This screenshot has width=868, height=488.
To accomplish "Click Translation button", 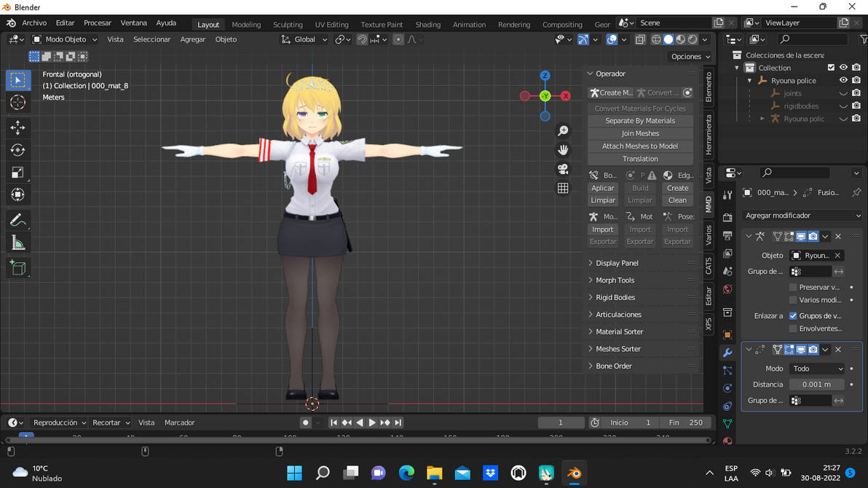I will (x=640, y=159).
